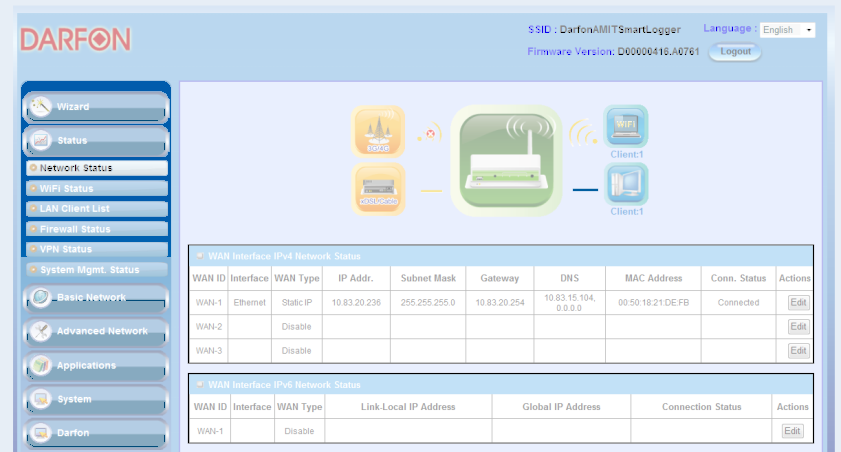Open the Applications menu
841x452 pixels.
tap(96, 366)
